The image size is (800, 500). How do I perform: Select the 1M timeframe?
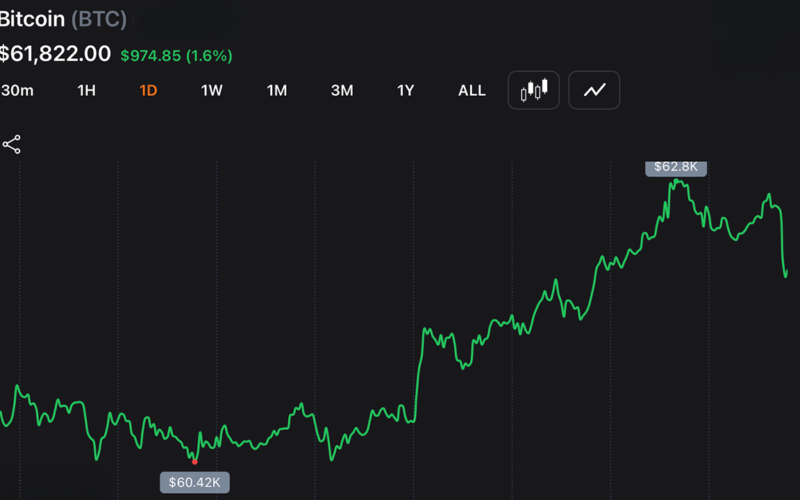tap(277, 90)
